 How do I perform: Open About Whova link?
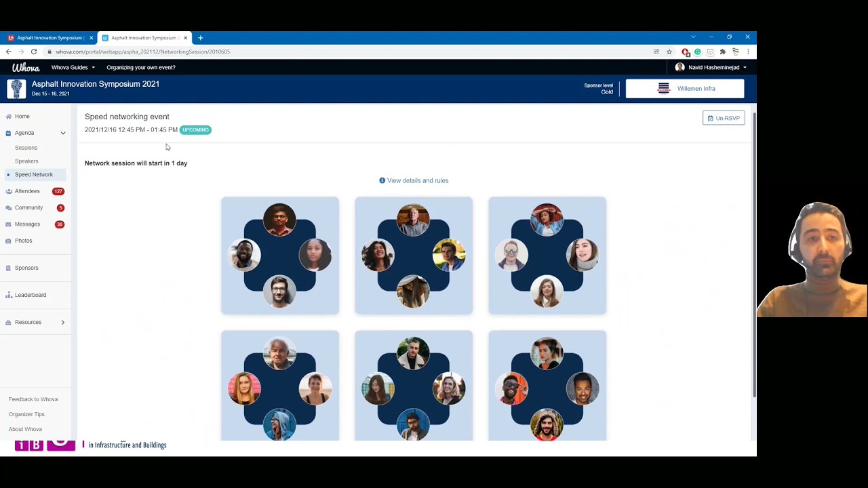click(25, 429)
